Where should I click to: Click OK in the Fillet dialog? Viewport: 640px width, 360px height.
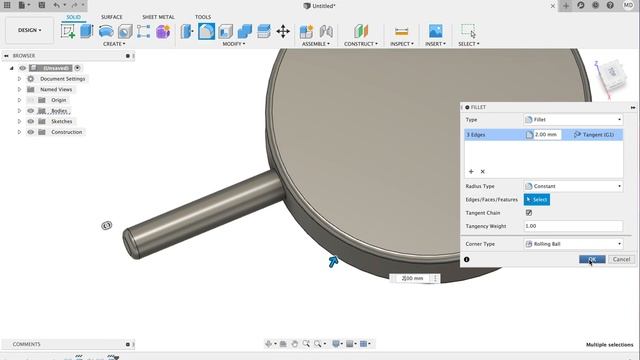(592, 259)
